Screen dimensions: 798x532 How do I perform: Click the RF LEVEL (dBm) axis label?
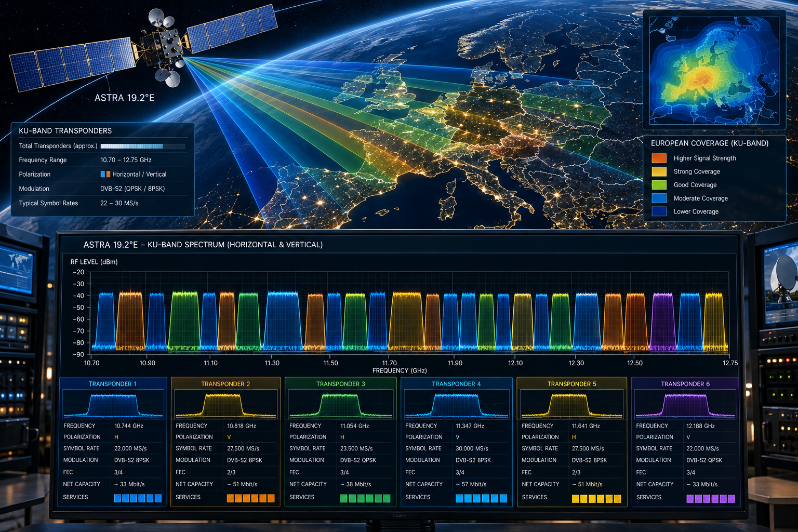tap(94, 262)
